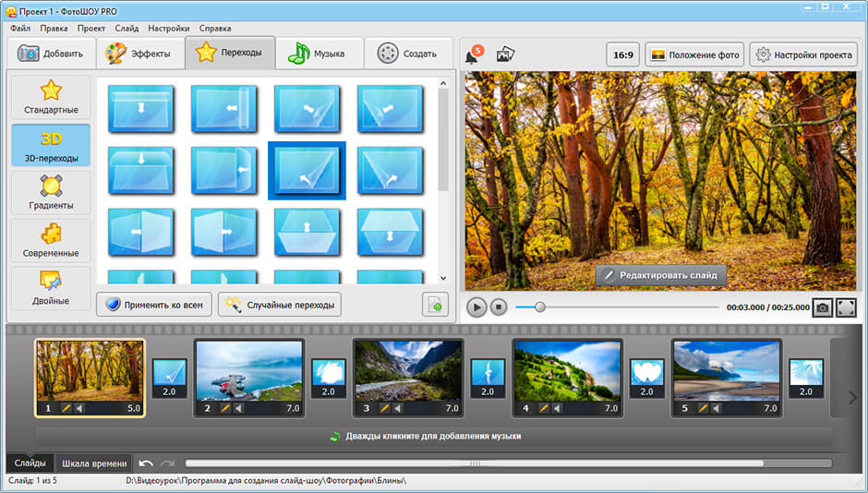Screen dimensions: 868x493
Task: Select the Градиенты transitions category
Action: (51, 193)
